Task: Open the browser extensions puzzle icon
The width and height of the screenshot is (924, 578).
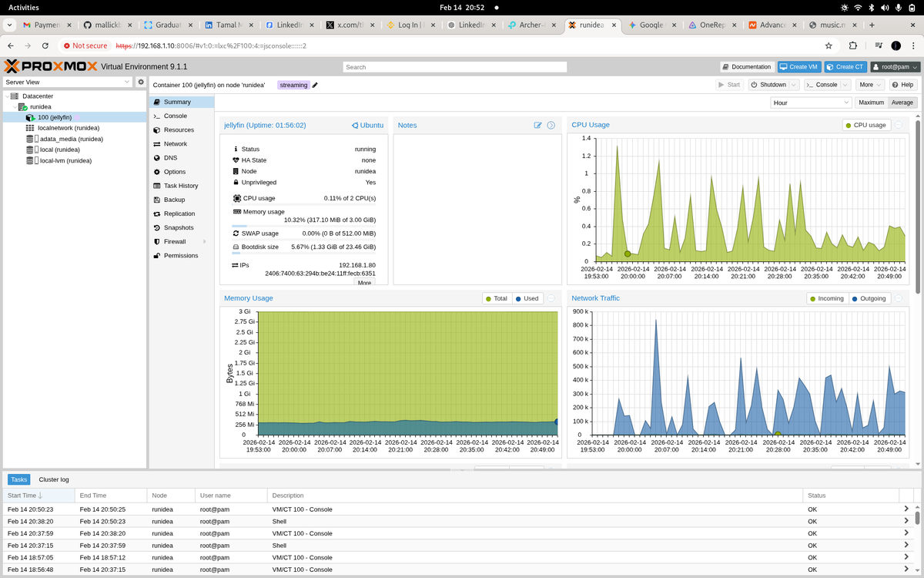Action: click(x=853, y=45)
